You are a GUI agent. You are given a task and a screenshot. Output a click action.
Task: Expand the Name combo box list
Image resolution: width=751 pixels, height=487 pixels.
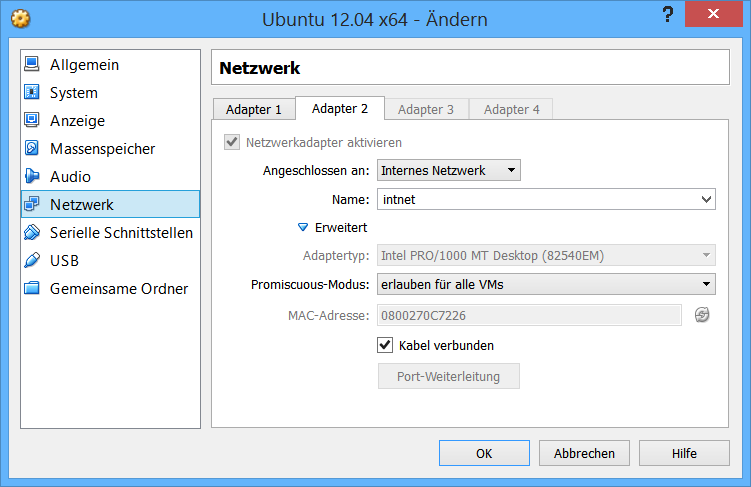click(x=706, y=200)
